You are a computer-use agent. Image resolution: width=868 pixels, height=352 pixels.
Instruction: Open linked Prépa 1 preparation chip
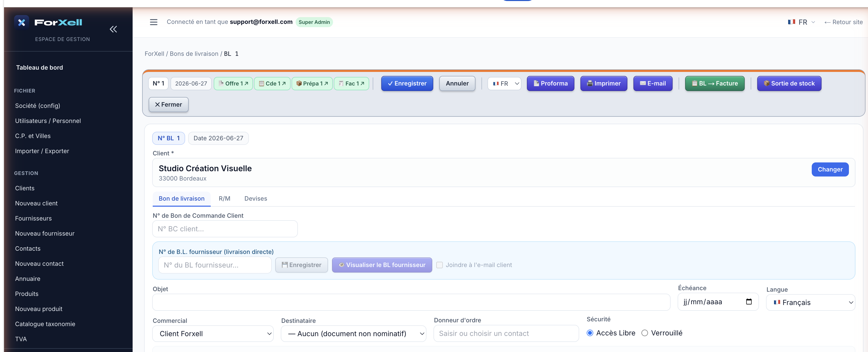(x=312, y=84)
